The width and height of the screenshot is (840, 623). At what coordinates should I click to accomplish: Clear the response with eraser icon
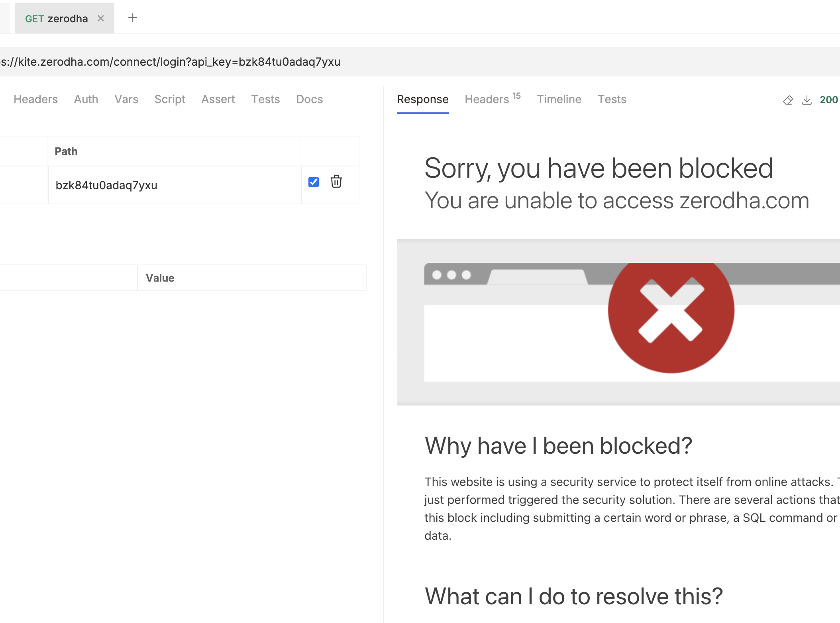click(x=788, y=100)
